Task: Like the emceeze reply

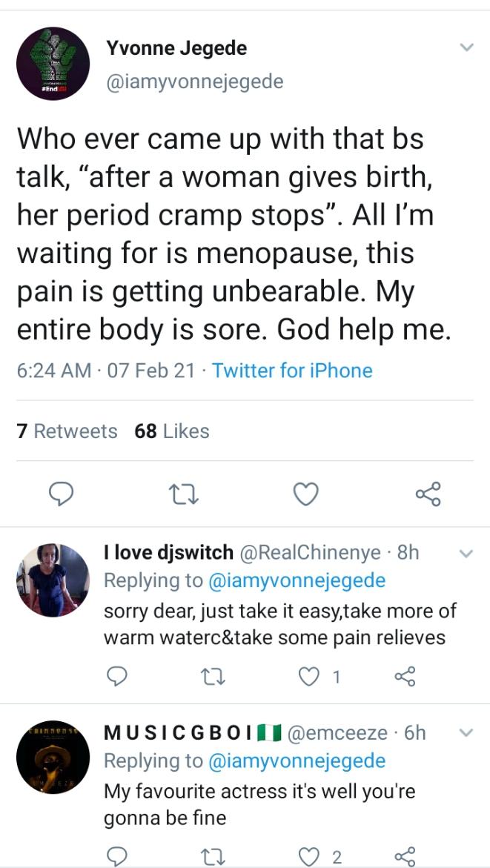Action: pos(308,857)
